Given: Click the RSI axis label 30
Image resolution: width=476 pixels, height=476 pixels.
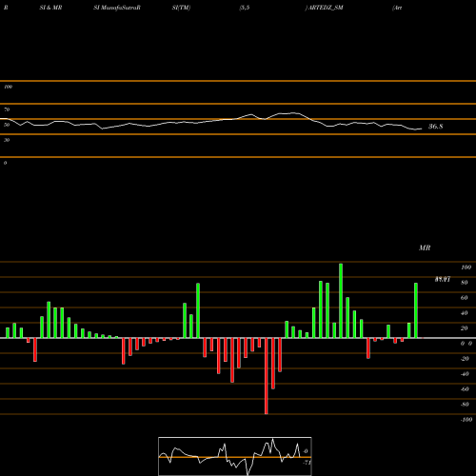Looking at the screenshot, I should point(7,140).
